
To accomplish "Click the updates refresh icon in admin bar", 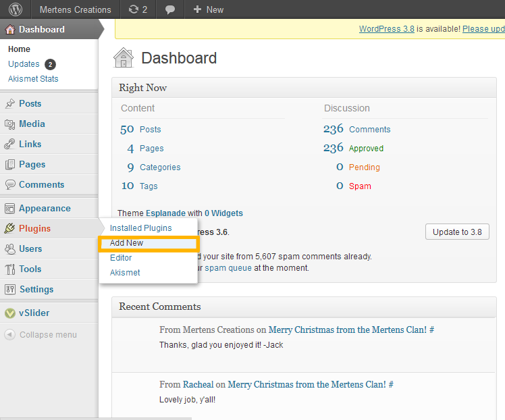I will [133, 9].
